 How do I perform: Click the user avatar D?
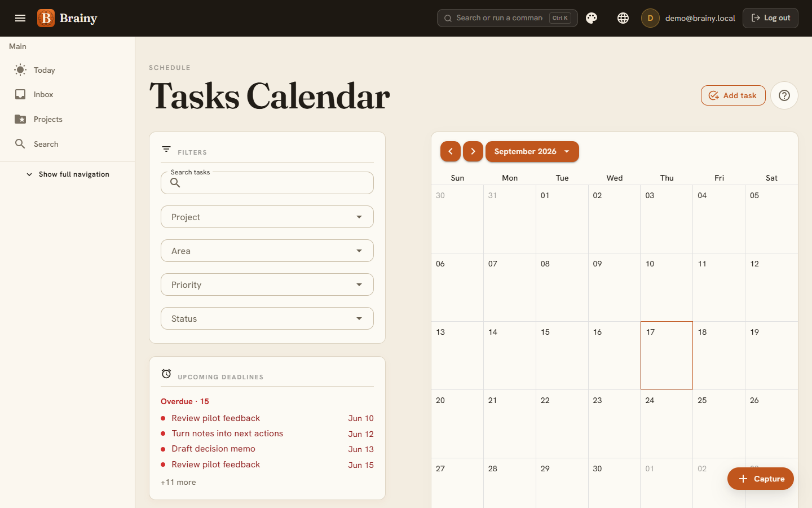tap(650, 18)
